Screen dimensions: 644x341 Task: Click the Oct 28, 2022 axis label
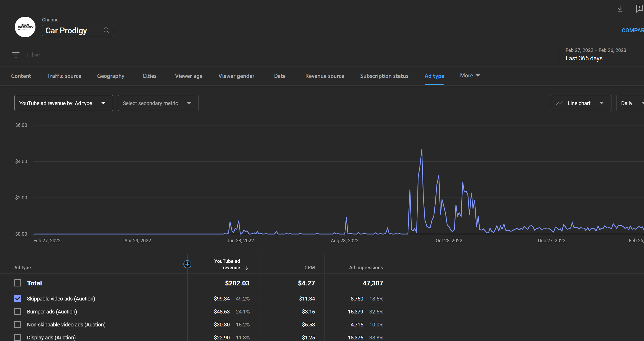click(x=449, y=241)
